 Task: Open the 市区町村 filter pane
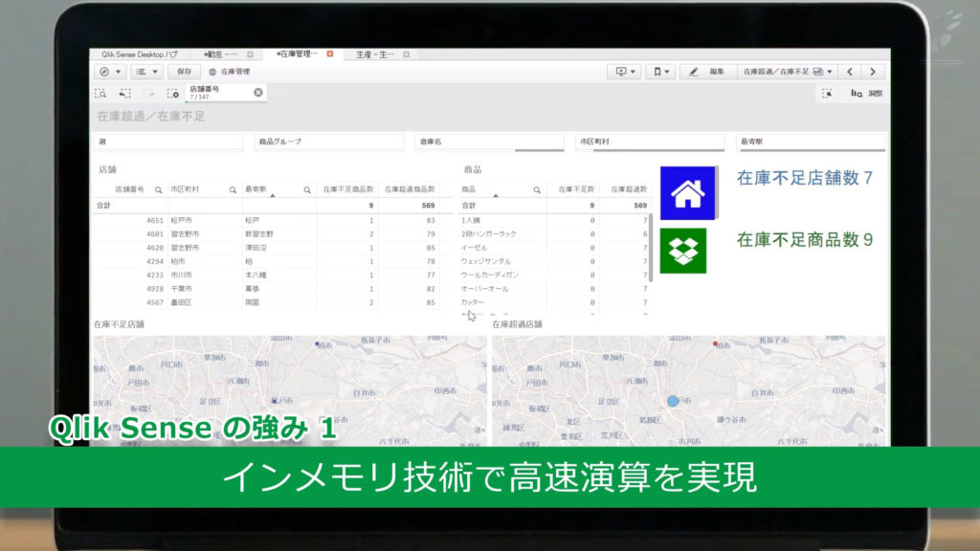(650, 142)
